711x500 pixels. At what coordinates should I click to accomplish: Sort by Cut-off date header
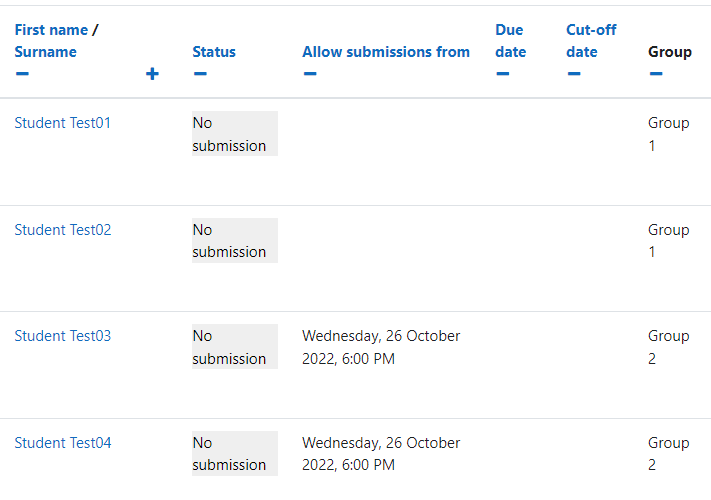click(591, 41)
